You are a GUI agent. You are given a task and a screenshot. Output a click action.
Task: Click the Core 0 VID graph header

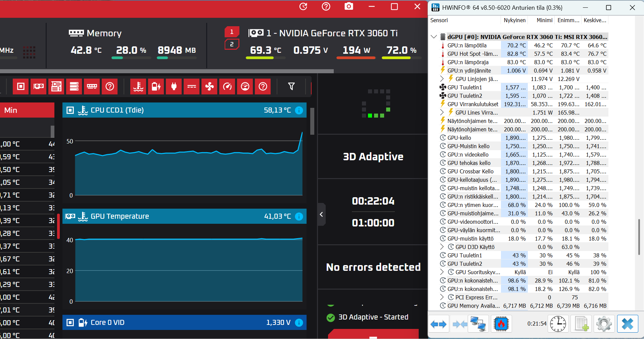point(184,323)
